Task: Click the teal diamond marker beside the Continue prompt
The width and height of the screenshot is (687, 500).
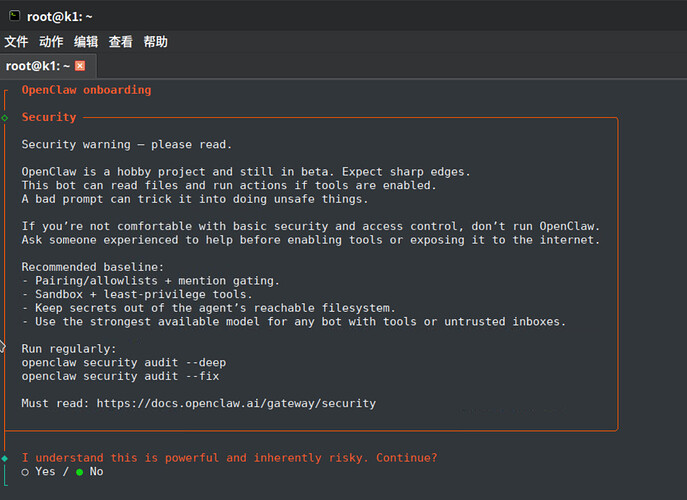Action: point(5,458)
